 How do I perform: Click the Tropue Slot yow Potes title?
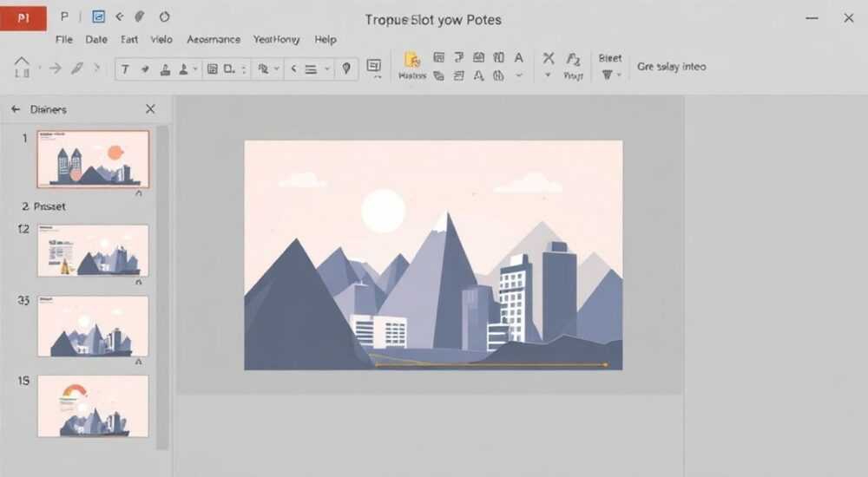point(433,20)
